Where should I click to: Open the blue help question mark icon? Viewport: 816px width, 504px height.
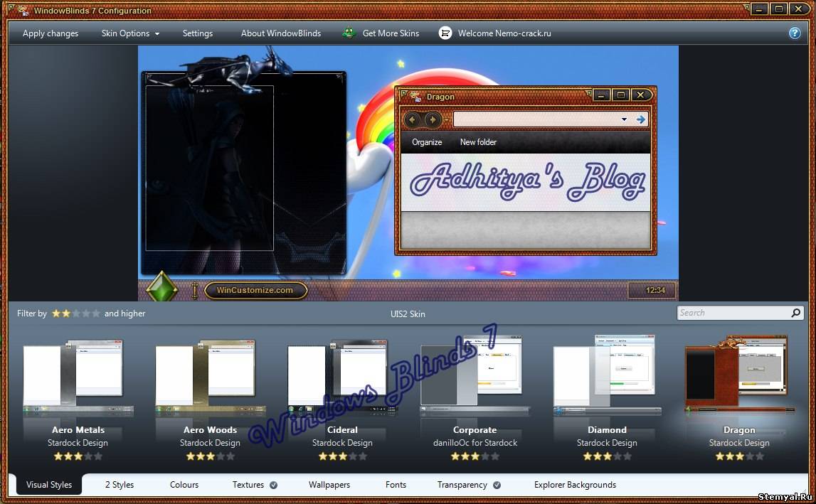point(795,33)
